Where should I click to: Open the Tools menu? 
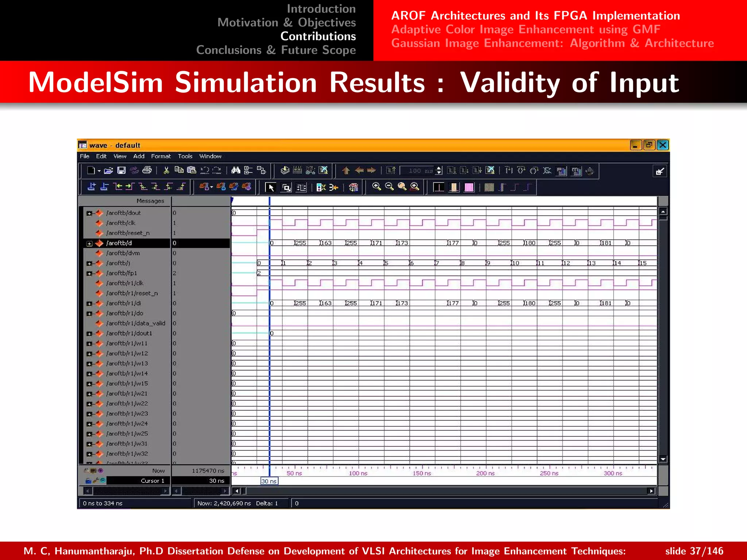coord(185,156)
